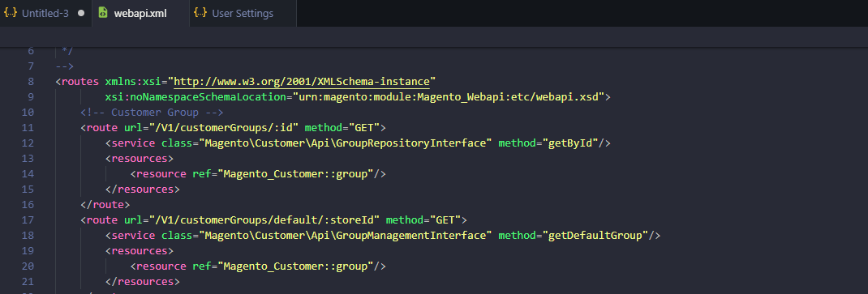This screenshot has width=868, height=294.
Task: Click the braces icon on User Settings tab
Action: point(201,13)
